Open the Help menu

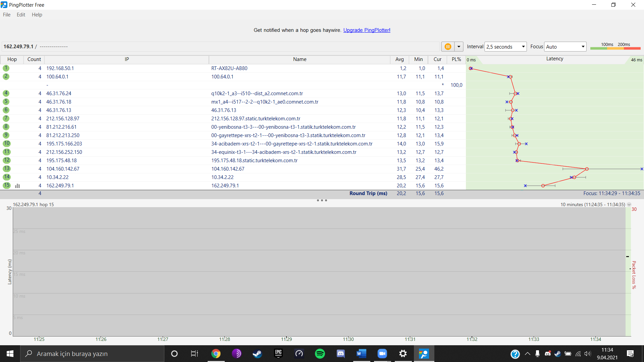[x=37, y=15]
